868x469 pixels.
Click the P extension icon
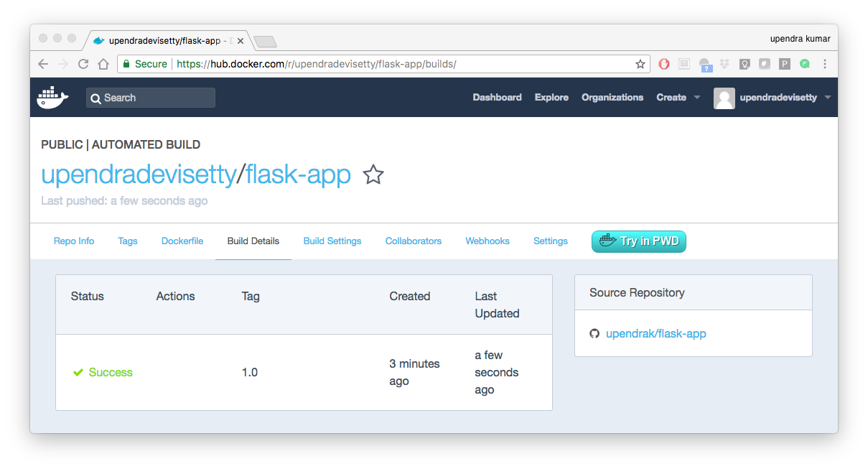[x=785, y=64]
